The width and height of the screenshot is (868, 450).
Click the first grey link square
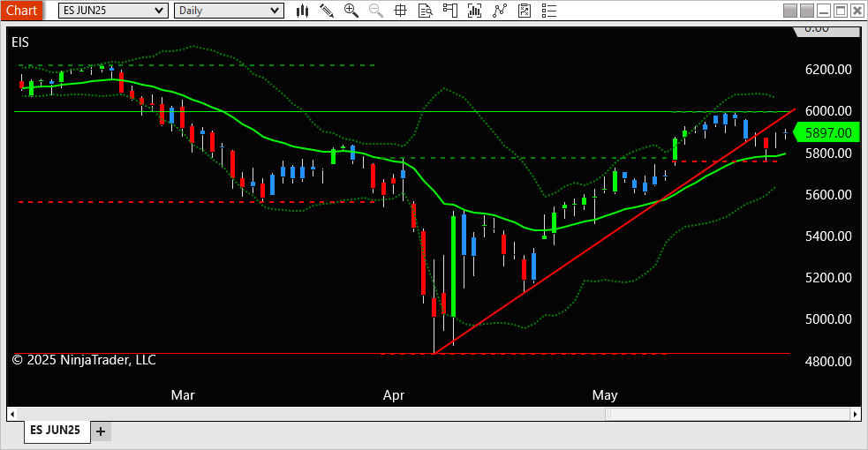790,11
